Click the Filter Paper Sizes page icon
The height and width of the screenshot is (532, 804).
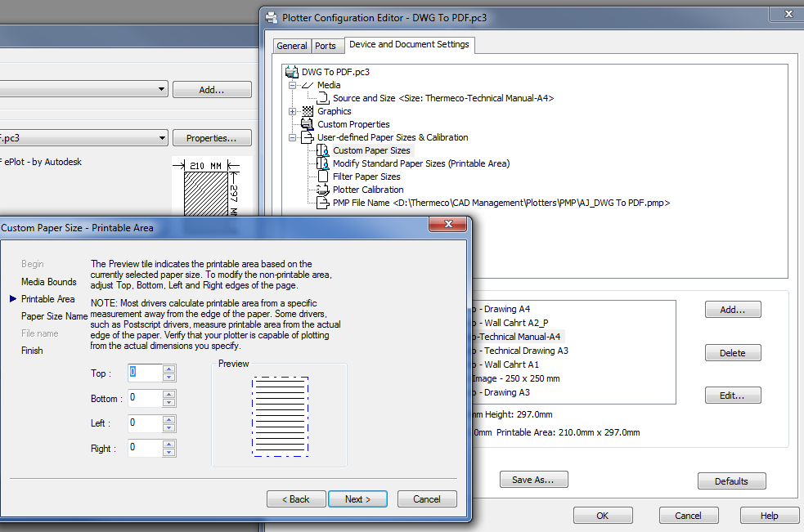tap(323, 177)
